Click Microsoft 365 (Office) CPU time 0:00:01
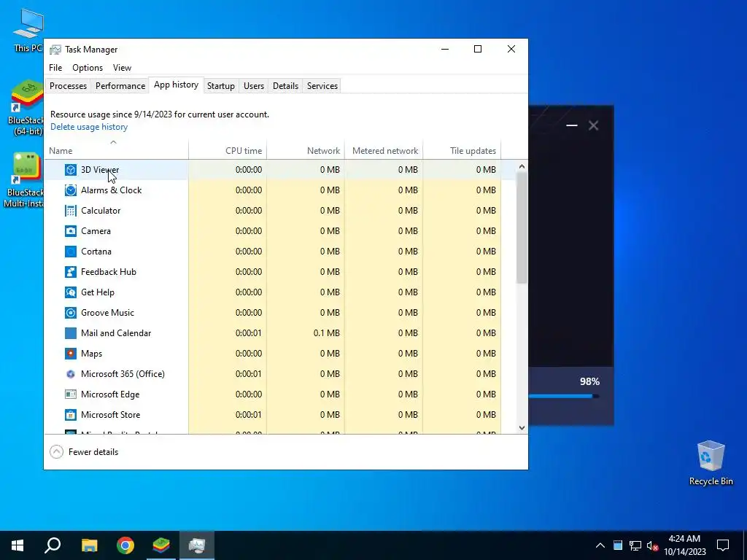The image size is (747, 560). 248,374
